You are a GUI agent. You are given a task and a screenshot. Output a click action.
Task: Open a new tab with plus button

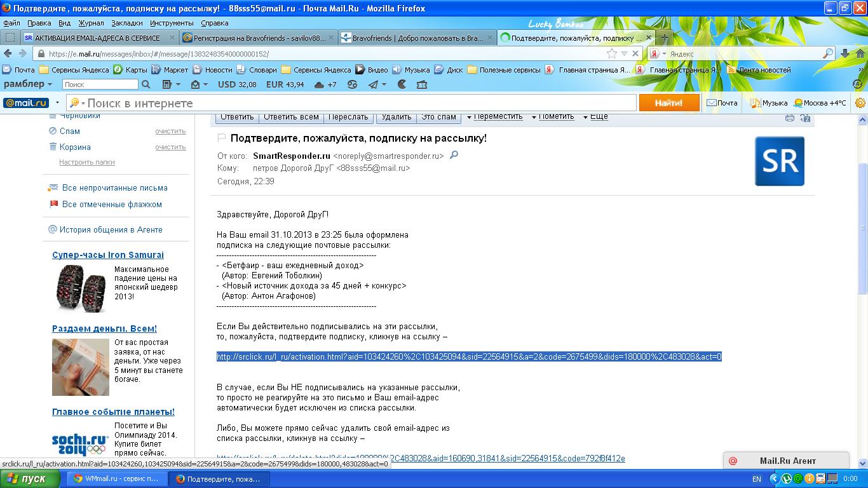664,38
